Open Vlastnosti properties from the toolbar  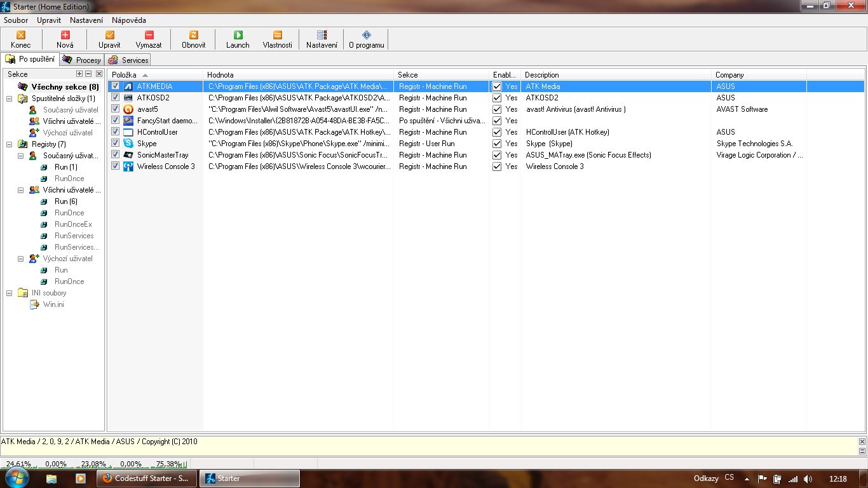pyautogui.click(x=278, y=39)
